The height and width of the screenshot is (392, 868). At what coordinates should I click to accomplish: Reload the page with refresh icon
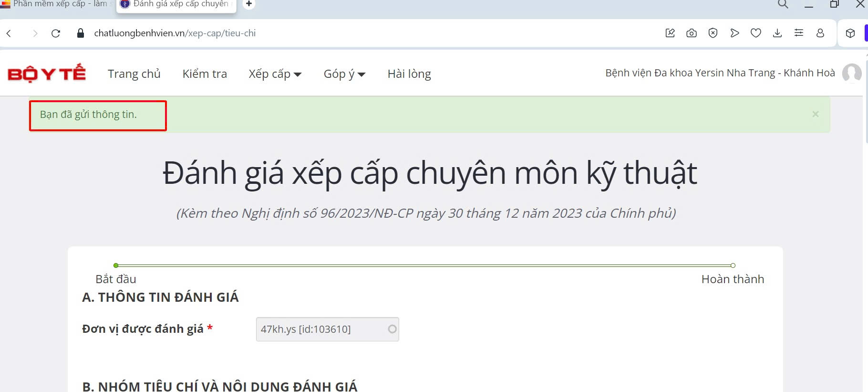click(56, 33)
